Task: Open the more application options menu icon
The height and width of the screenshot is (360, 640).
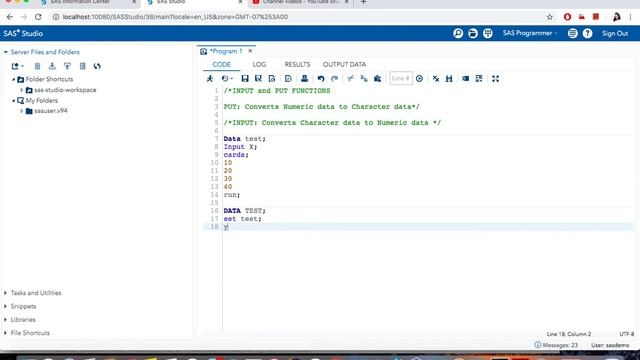Action: (x=573, y=33)
